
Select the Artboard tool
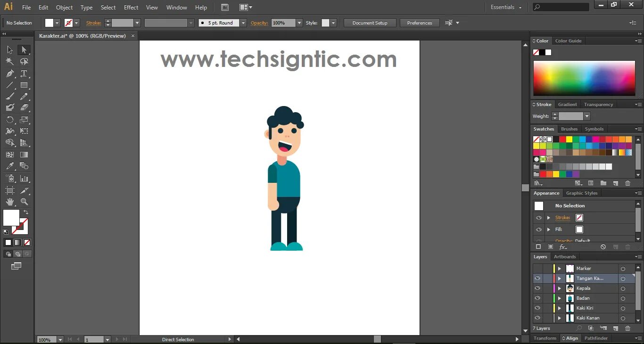(10, 190)
